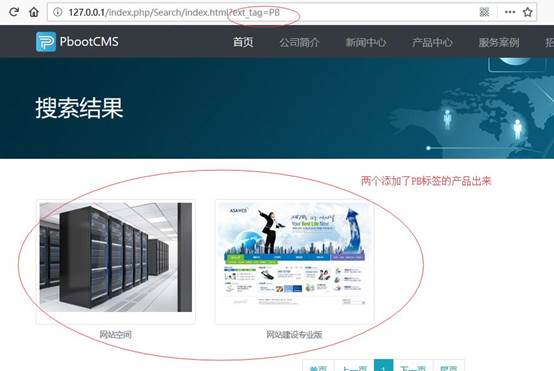Screen dimensions: 554x371
Task: Bookmark this page with the star icon
Action: pyautogui.click(x=528, y=12)
